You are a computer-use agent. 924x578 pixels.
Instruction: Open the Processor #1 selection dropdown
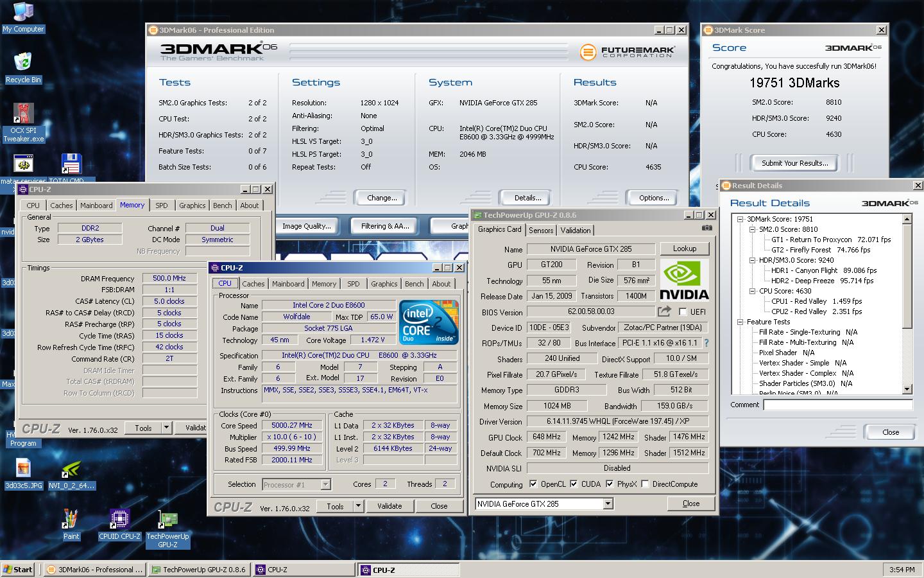[325, 484]
